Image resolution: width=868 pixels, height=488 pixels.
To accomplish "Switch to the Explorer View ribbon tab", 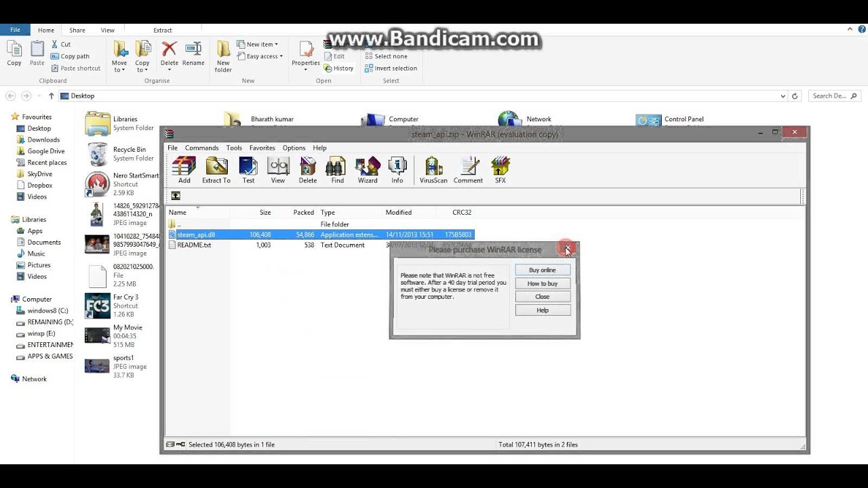I will click(x=107, y=30).
